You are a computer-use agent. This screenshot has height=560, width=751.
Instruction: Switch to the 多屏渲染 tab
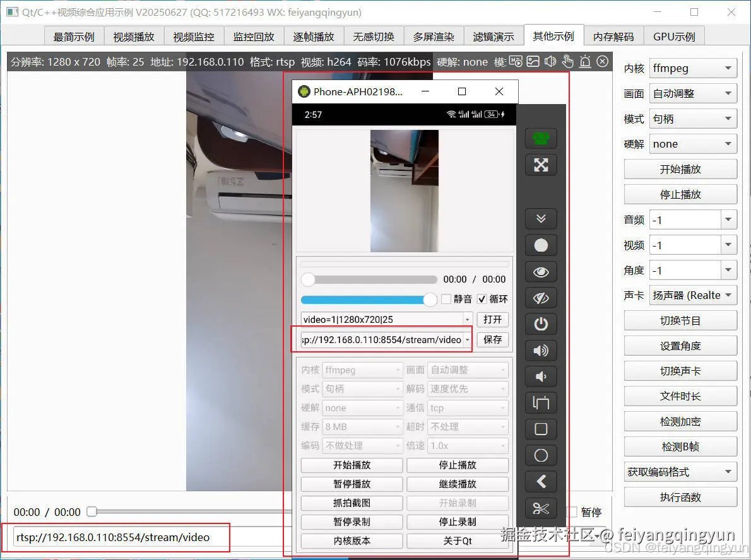(x=434, y=36)
